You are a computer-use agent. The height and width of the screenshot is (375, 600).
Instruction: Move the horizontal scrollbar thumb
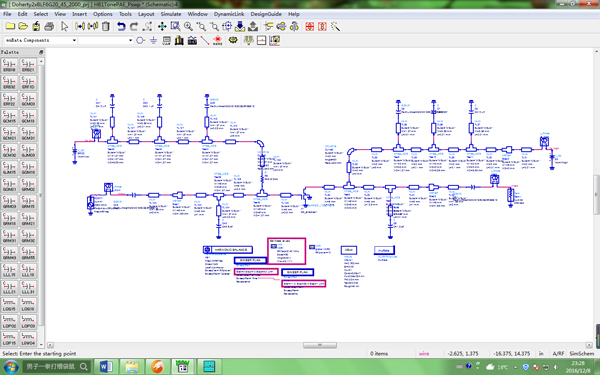pyautogui.click(x=320, y=345)
